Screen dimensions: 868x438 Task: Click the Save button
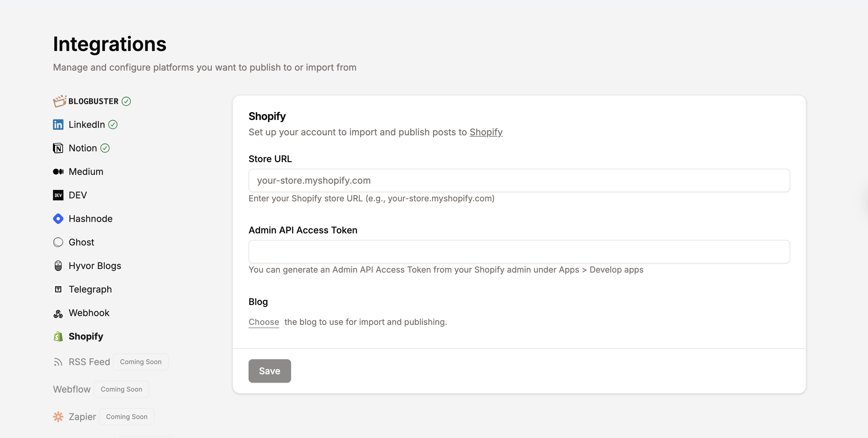click(x=269, y=371)
